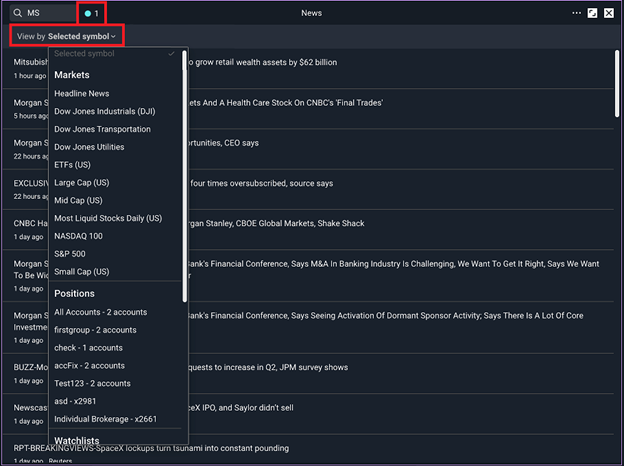Viewport: 624px width, 466px height.
Task: Open the three-dots options menu
Action: [x=576, y=13]
